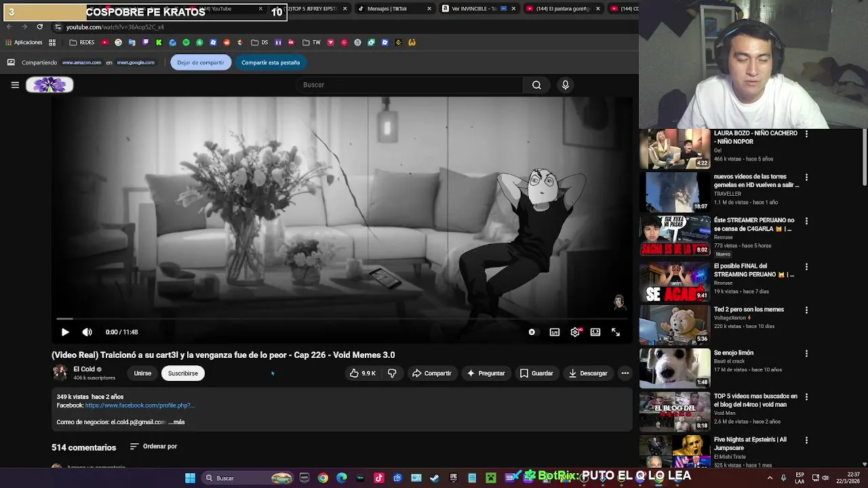Open torres gemelas HD video thumbnail
This screenshot has width=868, height=488.
point(675,192)
